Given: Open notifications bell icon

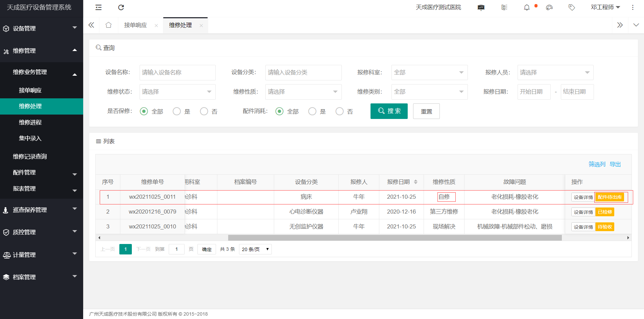Looking at the screenshot, I should coord(527,7).
